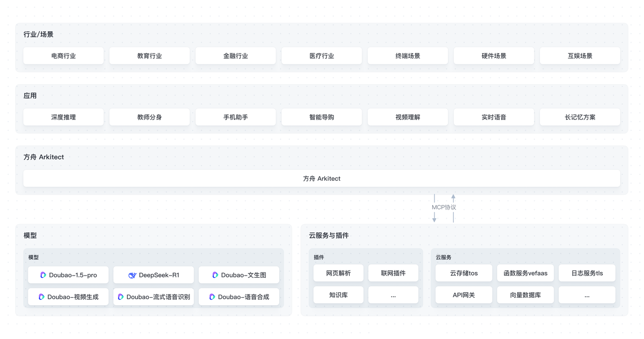Open the 智能导购 application card
Screen dimensions: 644x339
click(321, 117)
